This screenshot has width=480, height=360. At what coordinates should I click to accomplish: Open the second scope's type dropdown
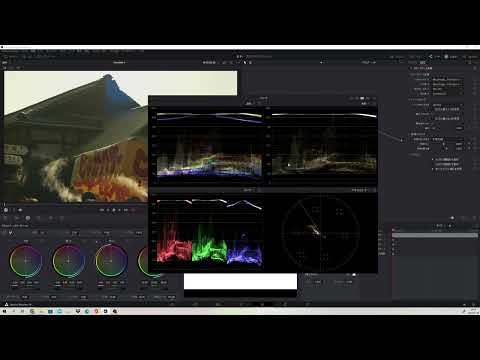coord(365,103)
